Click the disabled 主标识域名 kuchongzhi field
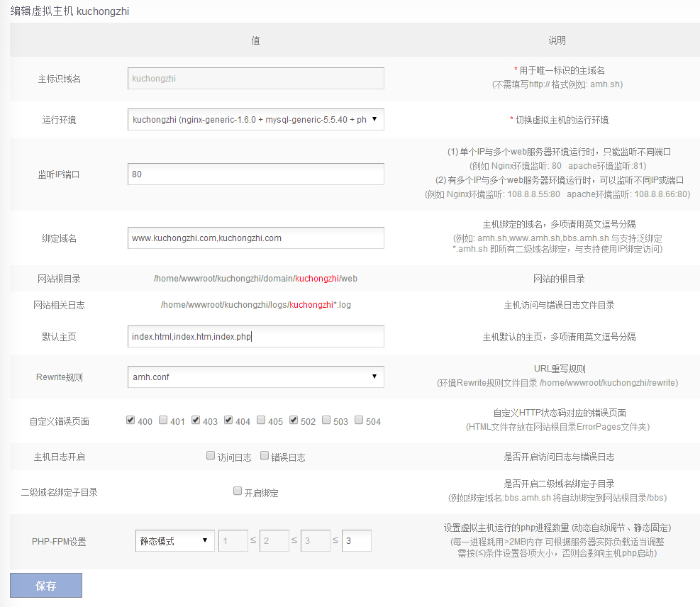This screenshot has width=700, height=607. [x=255, y=79]
